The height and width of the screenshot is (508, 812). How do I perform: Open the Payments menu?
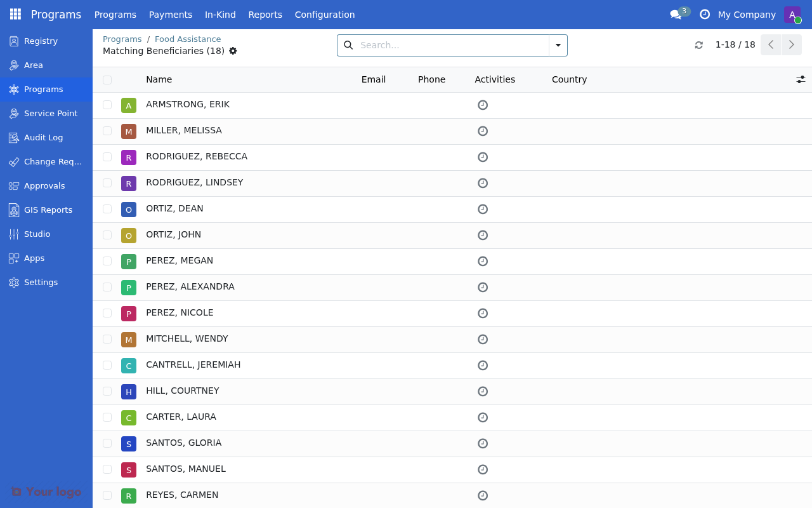click(170, 14)
